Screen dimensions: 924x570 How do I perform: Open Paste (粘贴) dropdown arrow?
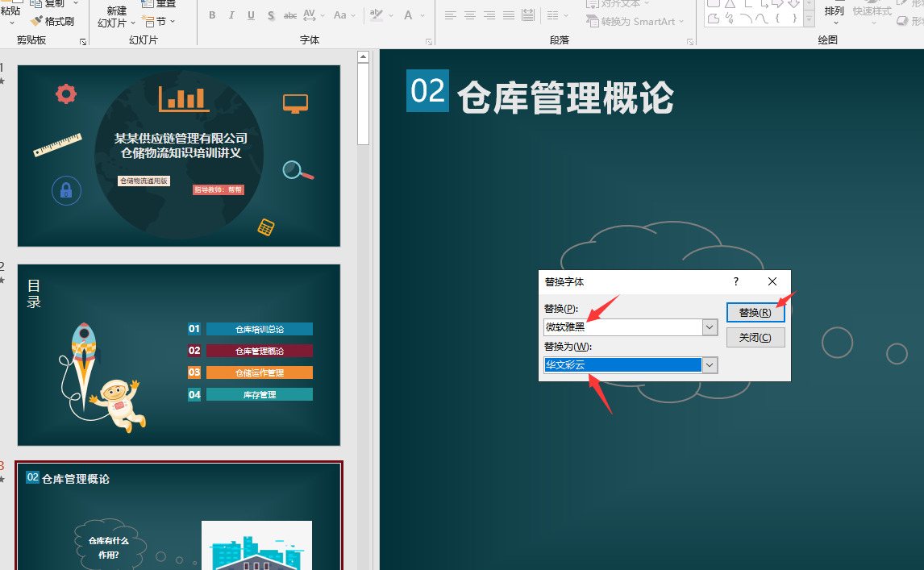pyautogui.click(x=11, y=23)
